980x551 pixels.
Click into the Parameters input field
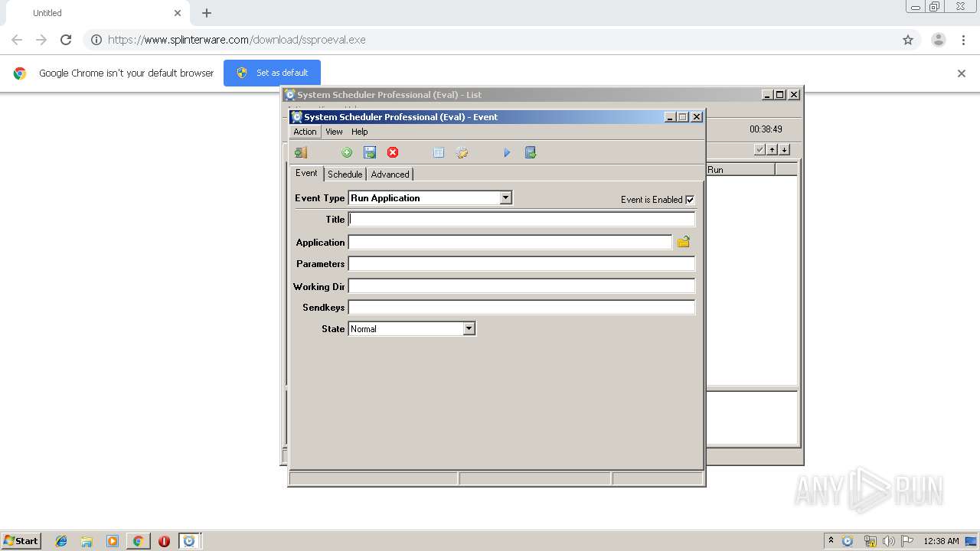521,263
